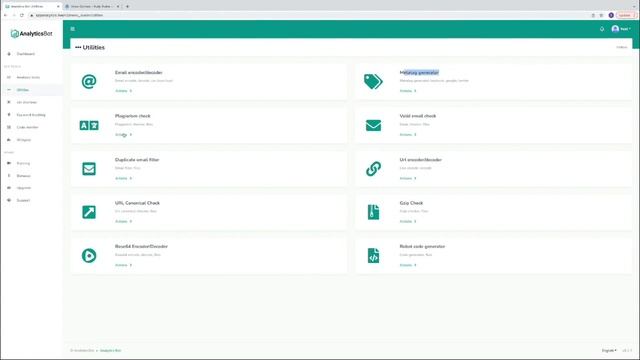Open Support in the sidebar
Viewport: 640px width, 360px height.
tap(23, 200)
